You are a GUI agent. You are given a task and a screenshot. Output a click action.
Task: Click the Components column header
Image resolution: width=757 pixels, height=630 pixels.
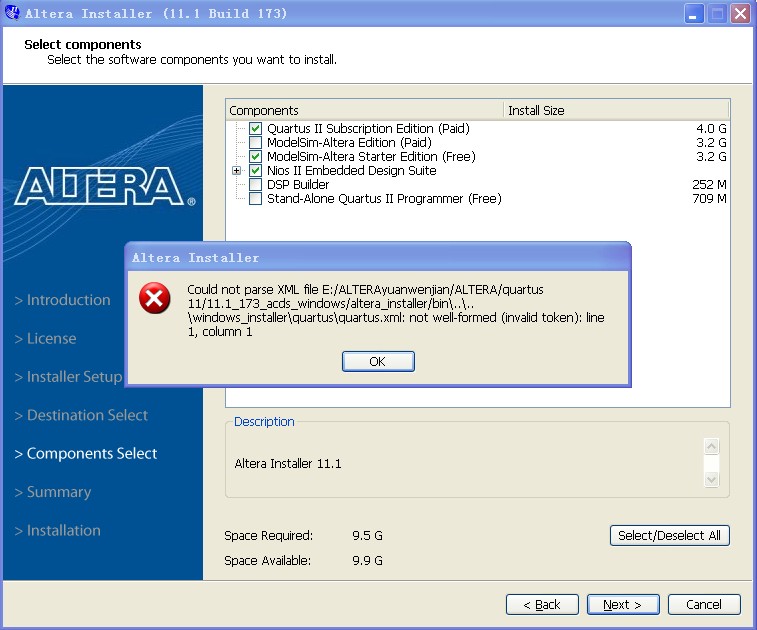[364, 111]
